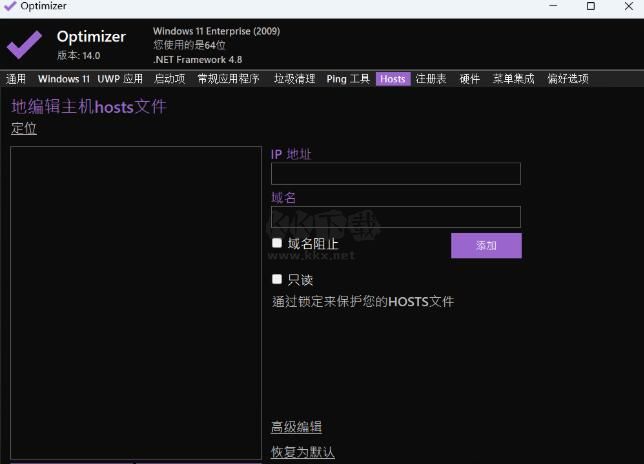Select the Hosts tab
Image resolution: width=644 pixels, height=464 pixels.
393,79
